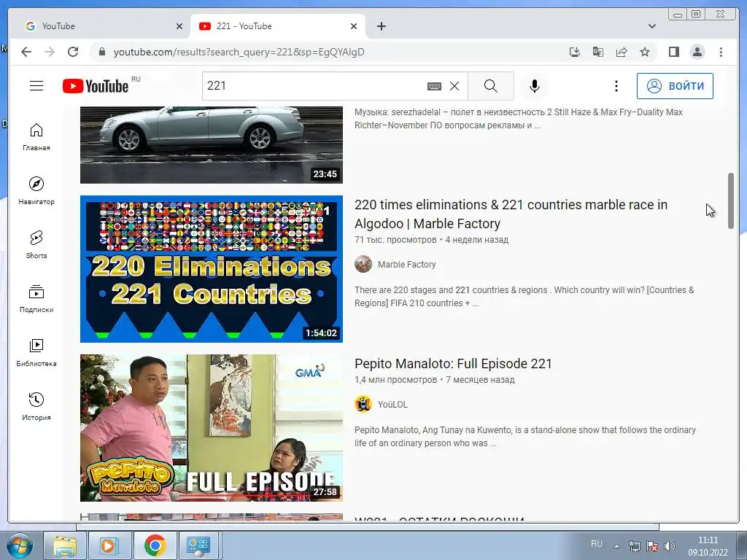Viewport: 747px width, 560px height.
Task: Click the translate page icon
Action: pos(598,52)
